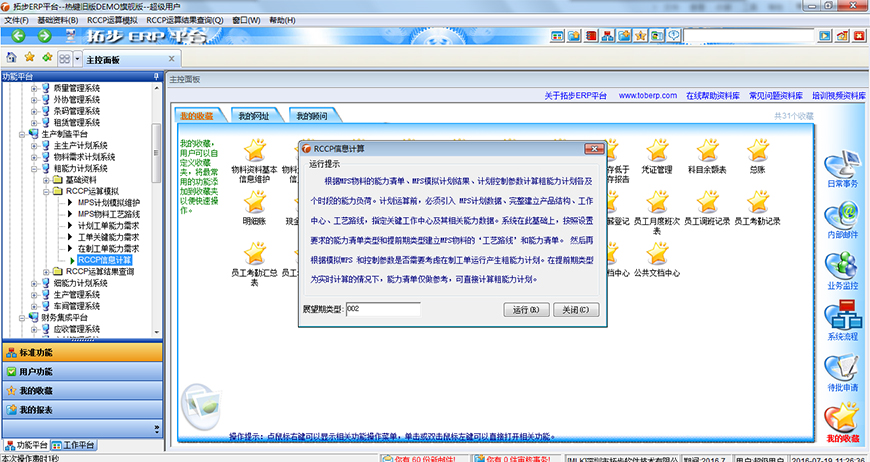Open the dropdown arrow next to window-layout button
This screenshot has width=870, height=462.
click(77, 60)
